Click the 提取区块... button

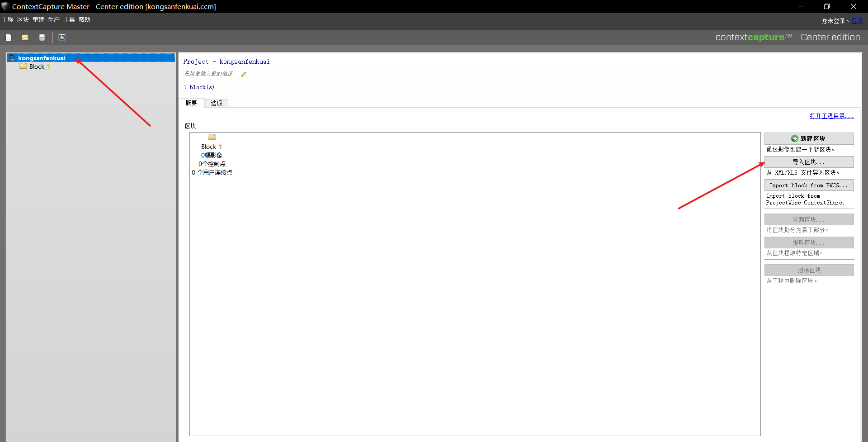pos(809,242)
